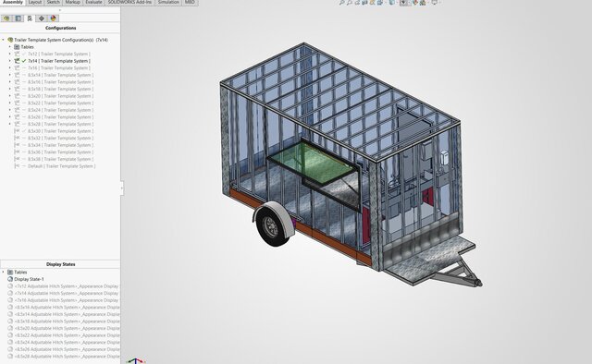Select 8.5x34 [ Trailer Template System ] configuration
The height and width of the screenshot is (364, 592).
[60, 145]
